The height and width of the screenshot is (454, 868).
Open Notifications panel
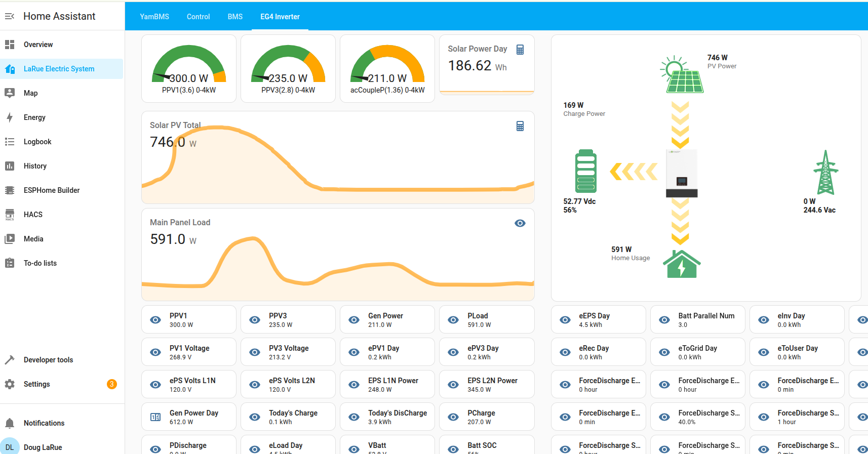62,423
